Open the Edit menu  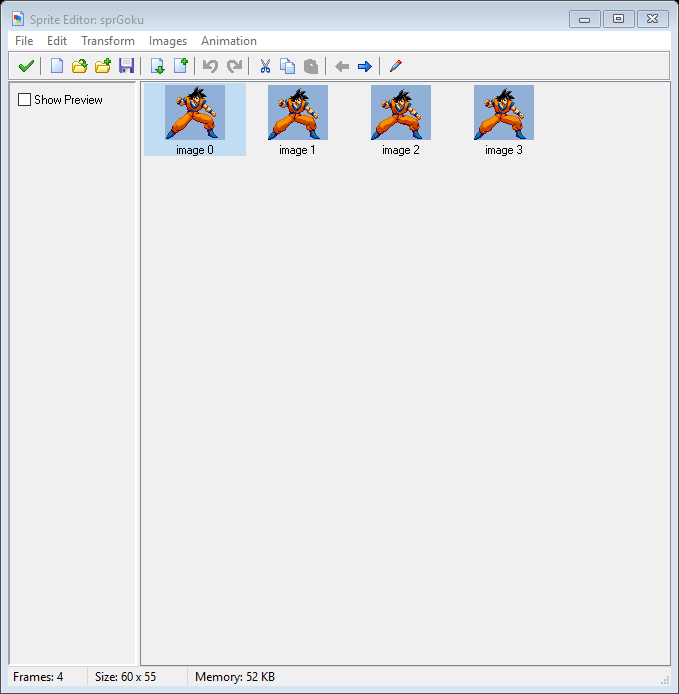pos(57,41)
